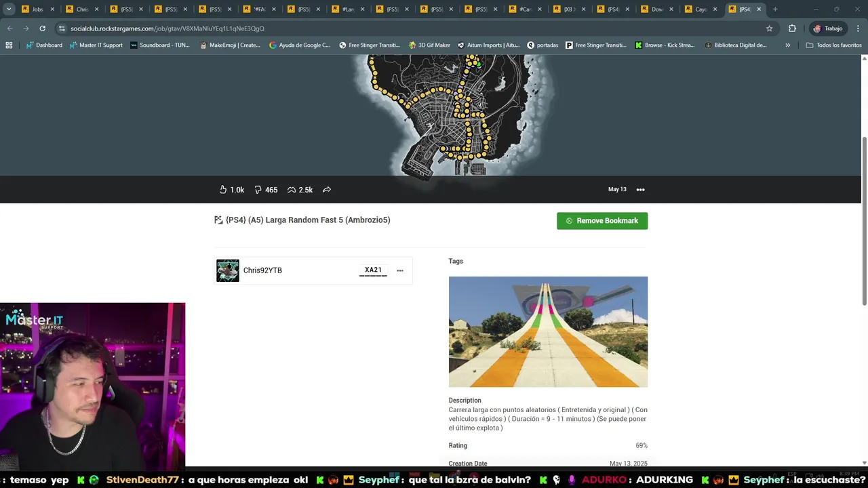Close the Cayo tab

(x=715, y=9)
